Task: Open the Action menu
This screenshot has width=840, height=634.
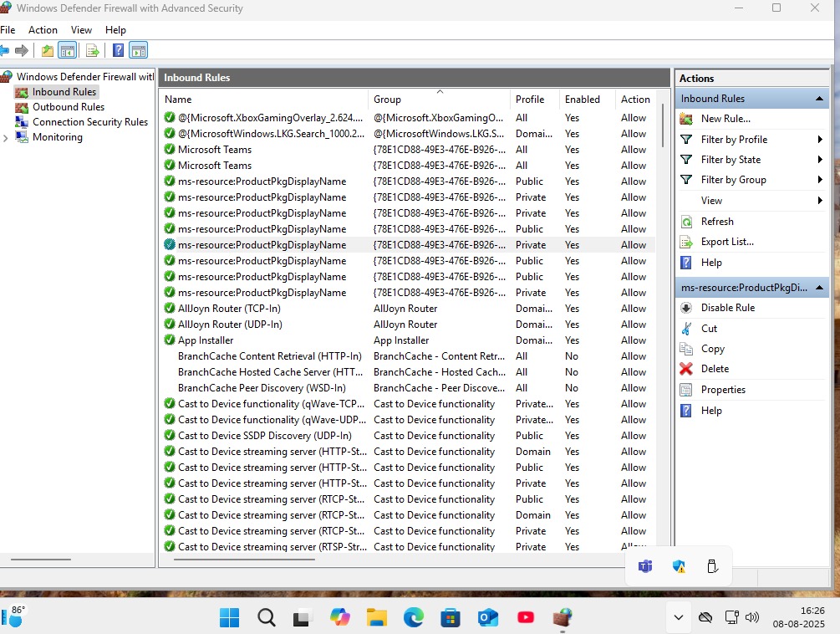Action: 43,30
